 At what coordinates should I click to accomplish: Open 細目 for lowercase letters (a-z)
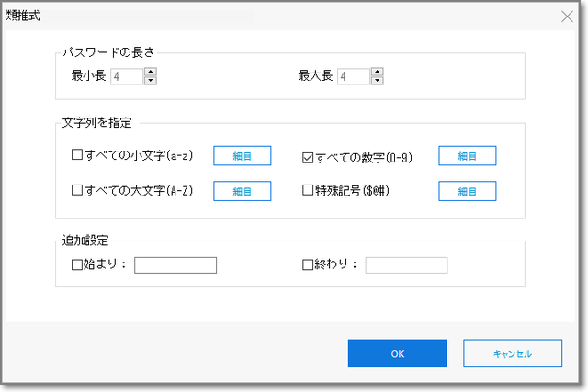243,156
